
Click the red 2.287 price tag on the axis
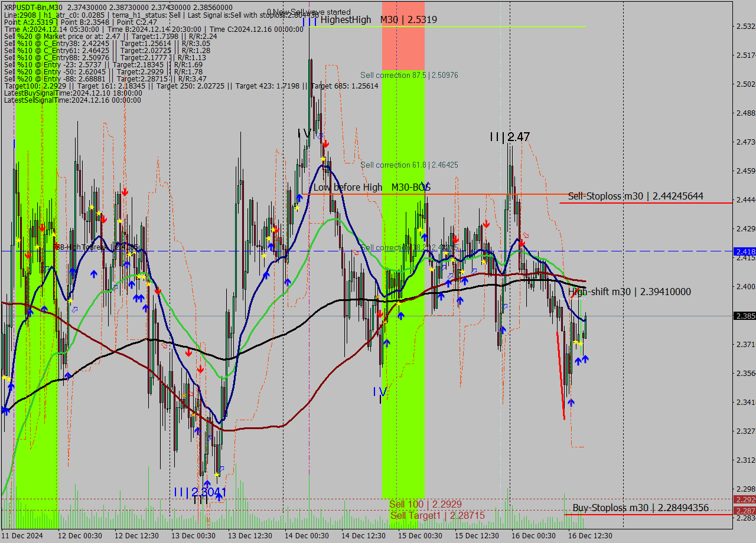(745, 510)
